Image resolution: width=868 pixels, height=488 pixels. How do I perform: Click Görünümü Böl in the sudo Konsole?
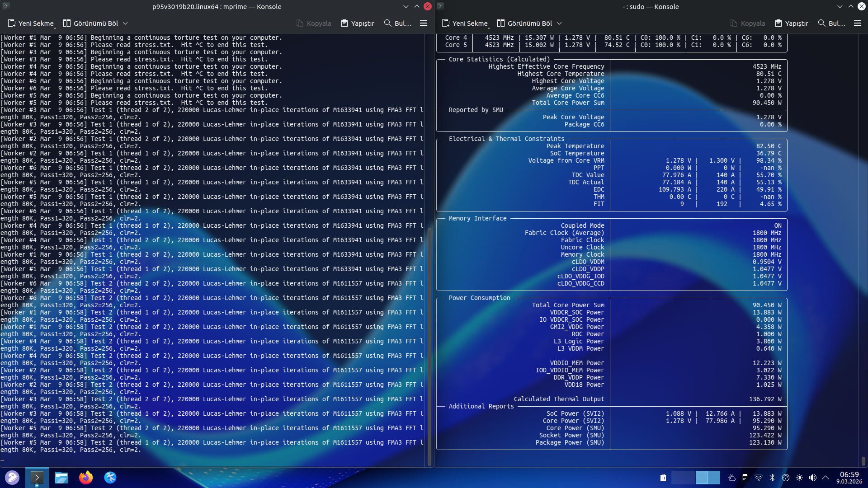[524, 23]
